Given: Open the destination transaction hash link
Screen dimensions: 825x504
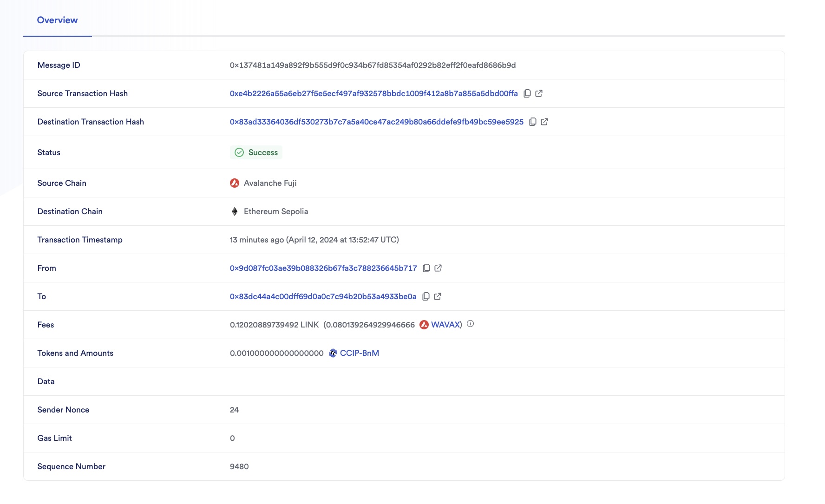Looking at the screenshot, I should point(375,122).
